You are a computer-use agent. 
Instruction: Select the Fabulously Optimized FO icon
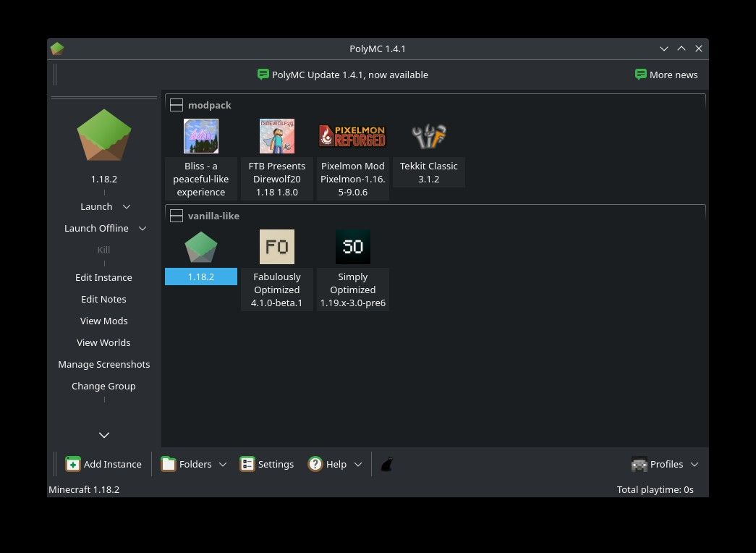[277, 247]
